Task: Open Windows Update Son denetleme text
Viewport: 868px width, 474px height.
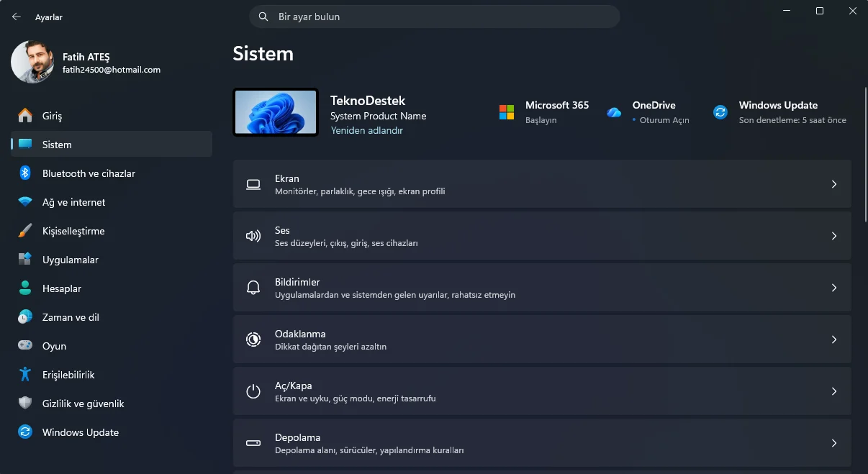Action: pyautogui.click(x=792, y=120)
